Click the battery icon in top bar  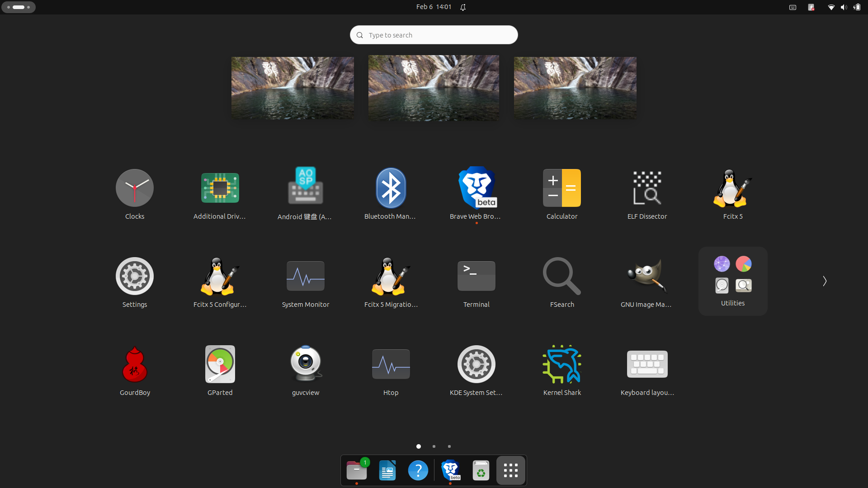857,7
